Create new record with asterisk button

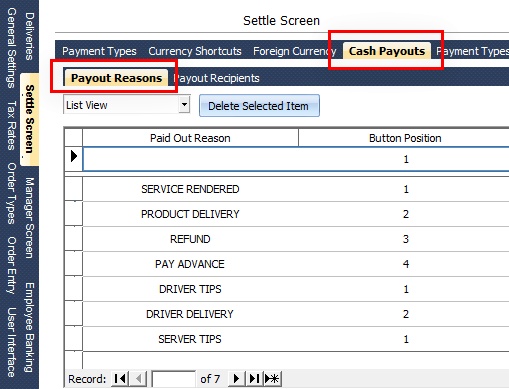point(272,379)
